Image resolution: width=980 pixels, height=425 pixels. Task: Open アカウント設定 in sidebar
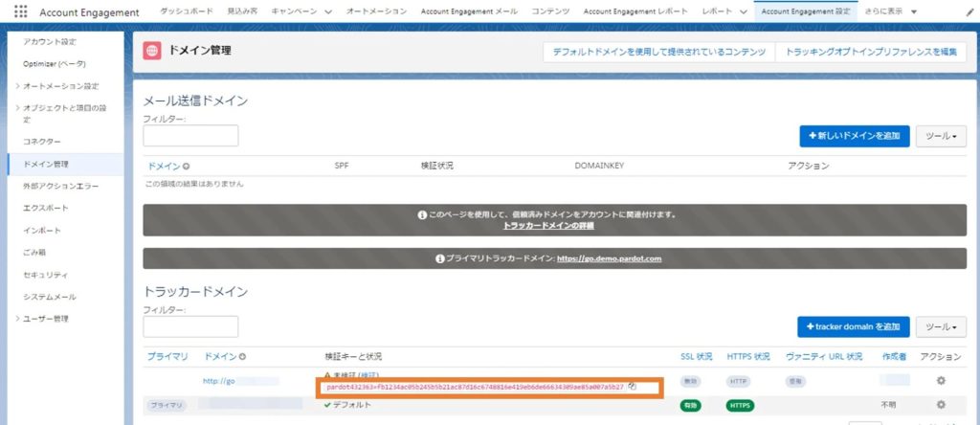coord(50,42)
